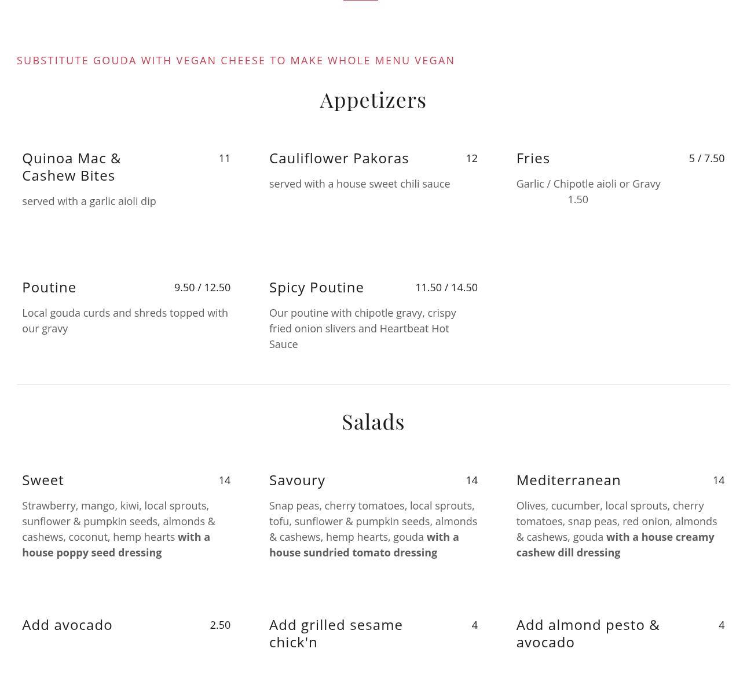Image resolution: width=747 pixels, height=700 pixels.
Task: Click the Add avocado option
Action: pos(67,625)
